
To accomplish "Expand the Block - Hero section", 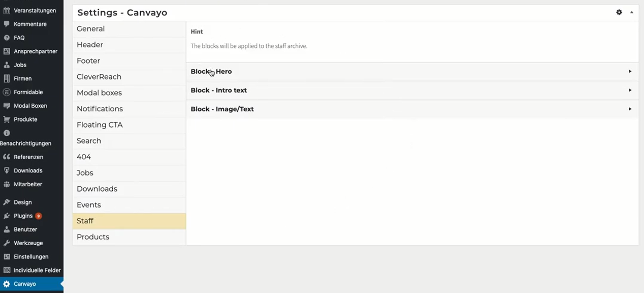I will [630, 72].
